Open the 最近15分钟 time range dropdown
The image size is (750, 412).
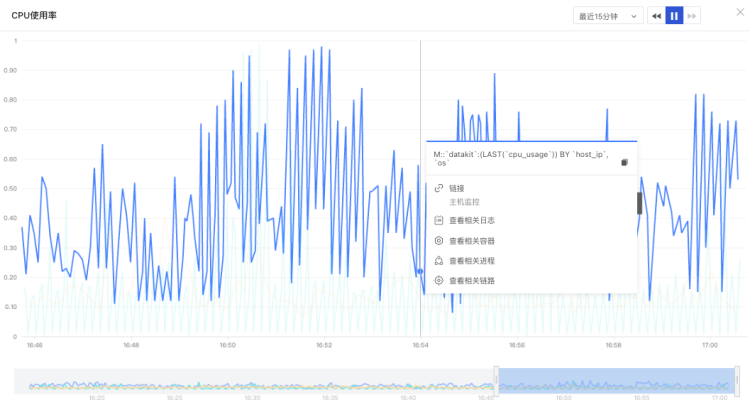[x=608, y=16]
